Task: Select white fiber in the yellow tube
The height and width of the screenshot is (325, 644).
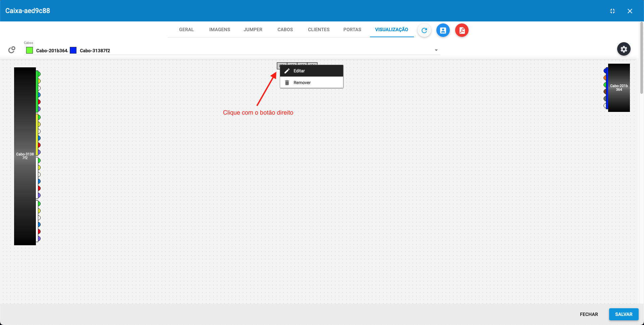Action: (39, 131)
